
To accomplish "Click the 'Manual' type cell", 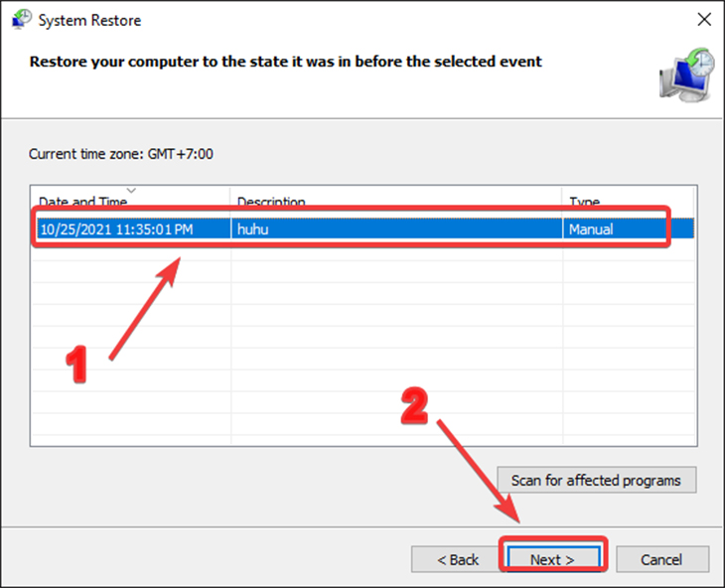I will (x=629, y=228).
